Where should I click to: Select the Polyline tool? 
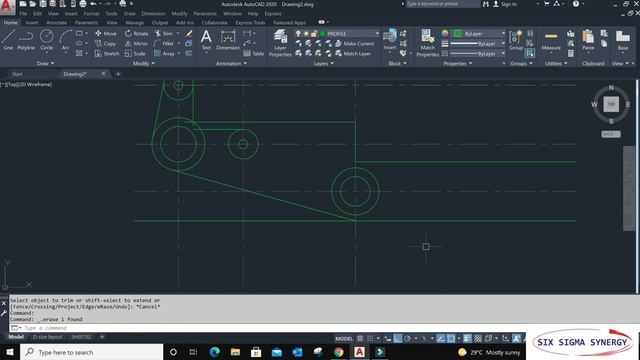point(26,40)
